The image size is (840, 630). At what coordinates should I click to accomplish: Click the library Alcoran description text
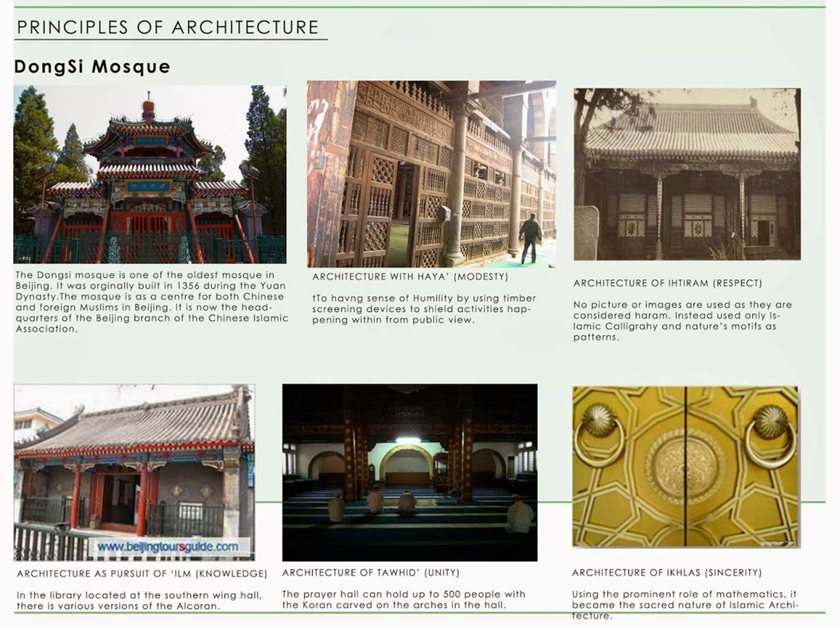coord(139,600)
